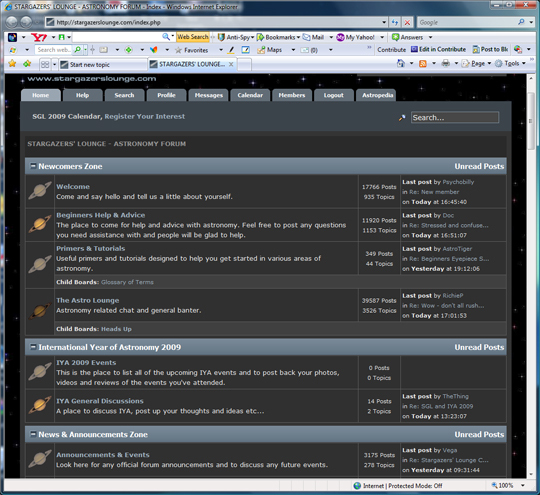Open the Astropedia forum tab
Image resolution: width=540 pixels, height=495 pixels.
point(376,95)
